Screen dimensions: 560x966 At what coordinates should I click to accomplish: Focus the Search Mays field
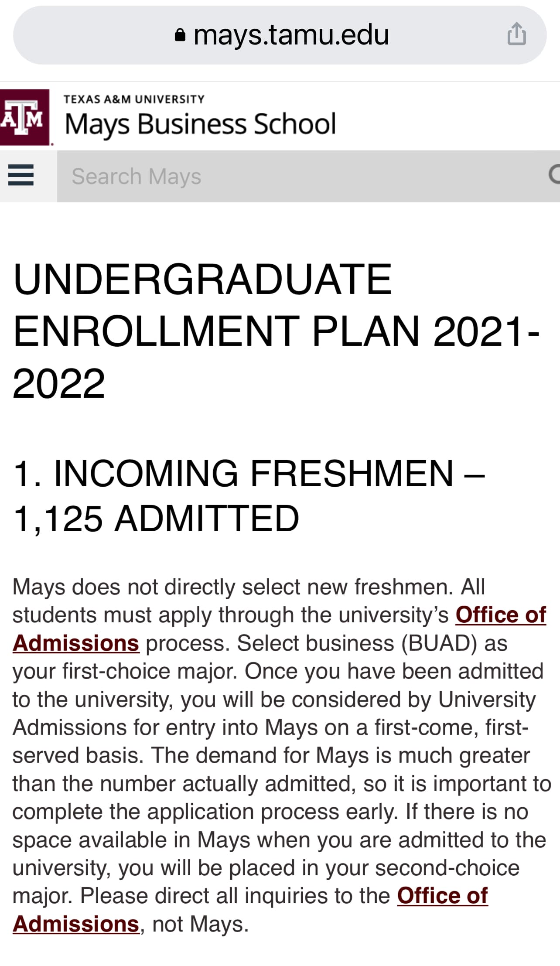[301, 176]
